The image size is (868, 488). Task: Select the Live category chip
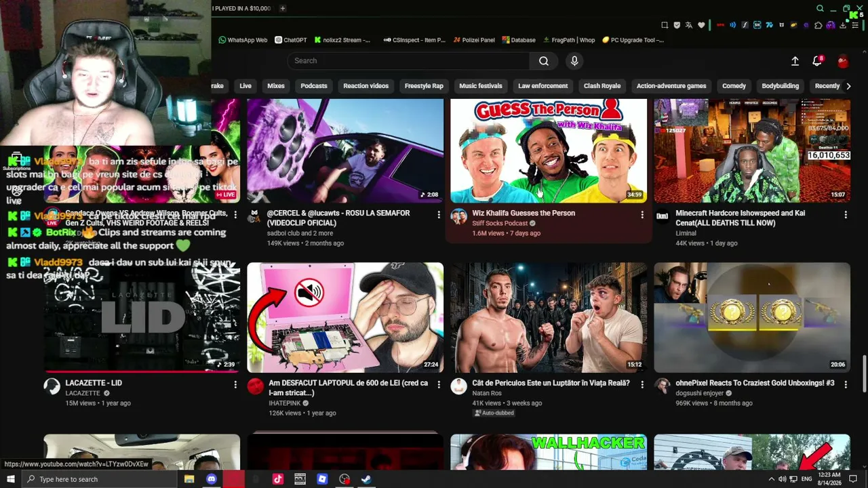[245, 86]
